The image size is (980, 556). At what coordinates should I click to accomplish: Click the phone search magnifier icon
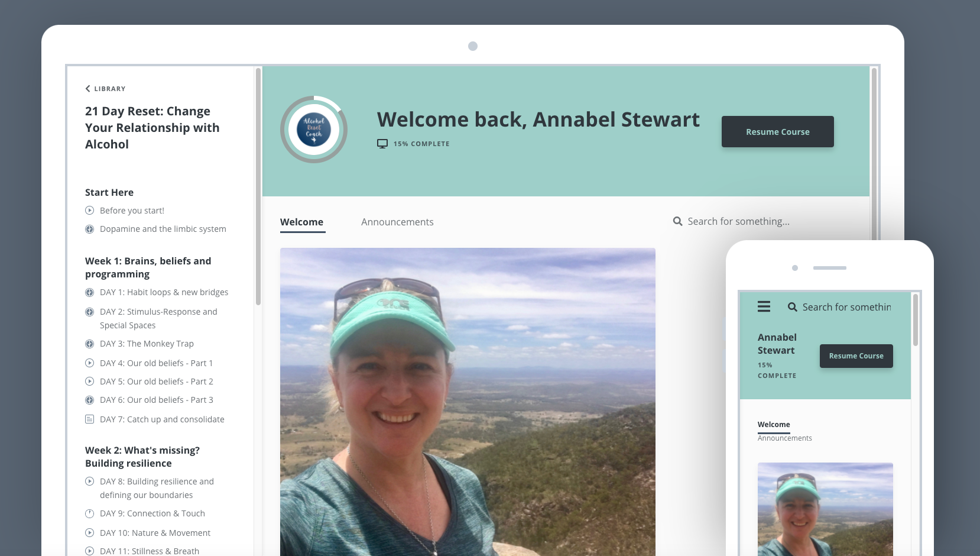tap(793, 307)
